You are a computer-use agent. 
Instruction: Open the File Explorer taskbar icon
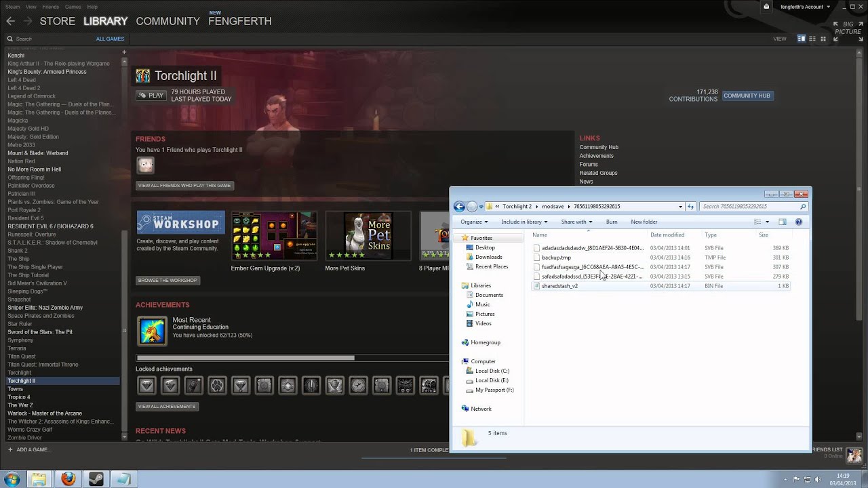tap(39, 479)
